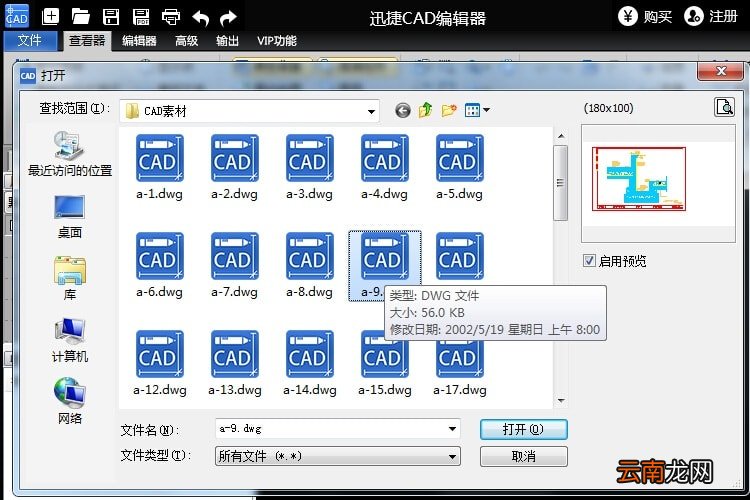This screenshot has height=500, width=750.
Task: Click the file list scrollbar thumb
Action: pyautogui.click(x=561, y=183)
